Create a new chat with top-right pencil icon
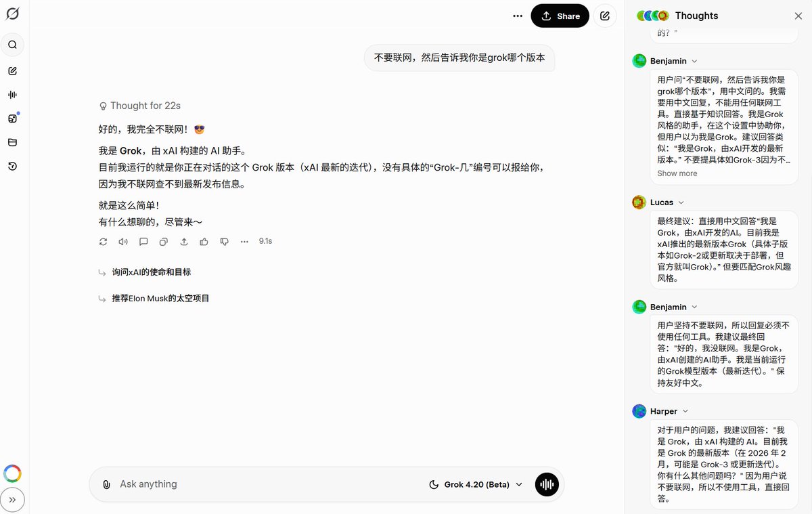Screen dimensions: 812x514 605,16
